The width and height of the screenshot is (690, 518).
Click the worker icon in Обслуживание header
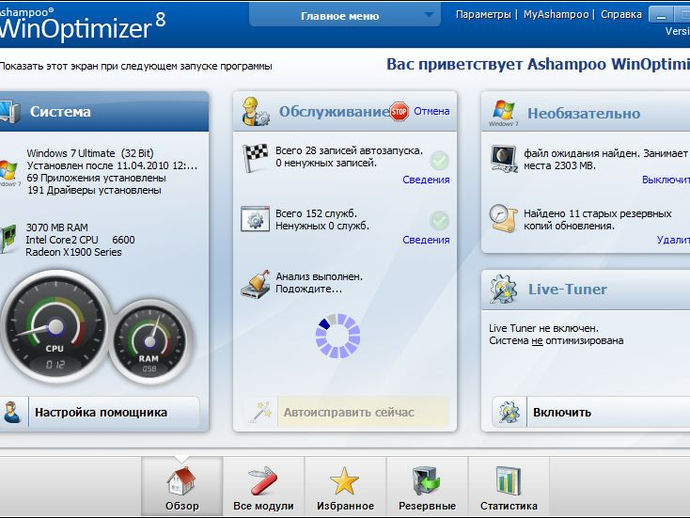(254, 112)
